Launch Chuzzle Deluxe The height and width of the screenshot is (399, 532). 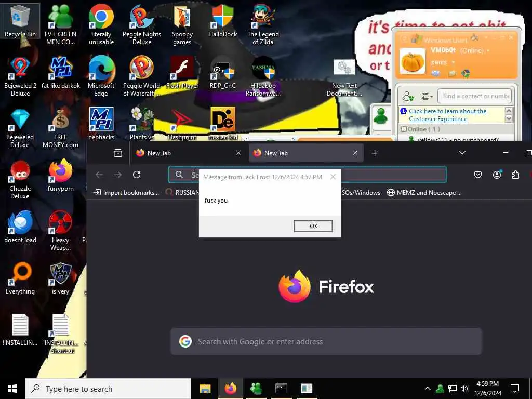[x=20, y=180]
